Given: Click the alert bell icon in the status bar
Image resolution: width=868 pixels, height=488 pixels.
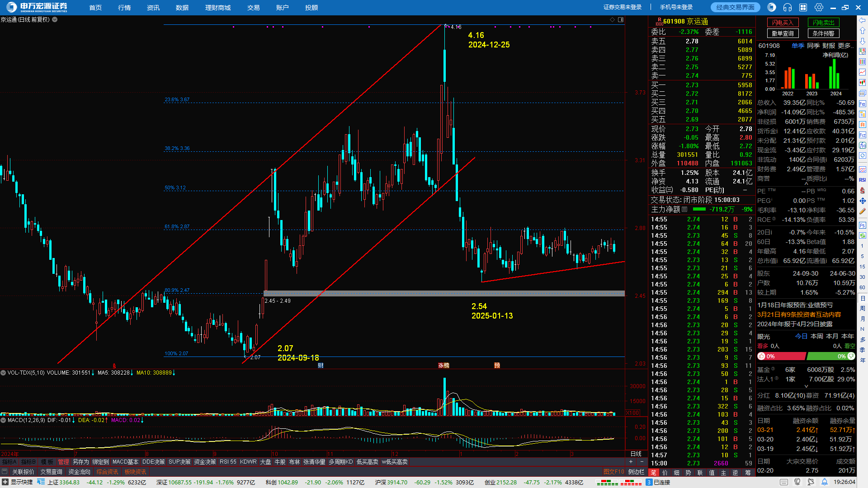Looking at the screenshot, I should (825, 482).
